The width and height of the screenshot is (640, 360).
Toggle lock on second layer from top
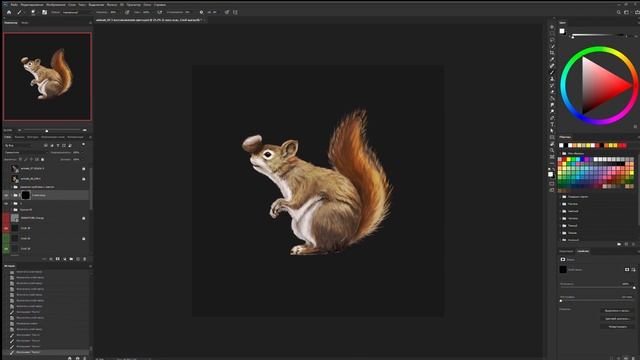(84, 179)
